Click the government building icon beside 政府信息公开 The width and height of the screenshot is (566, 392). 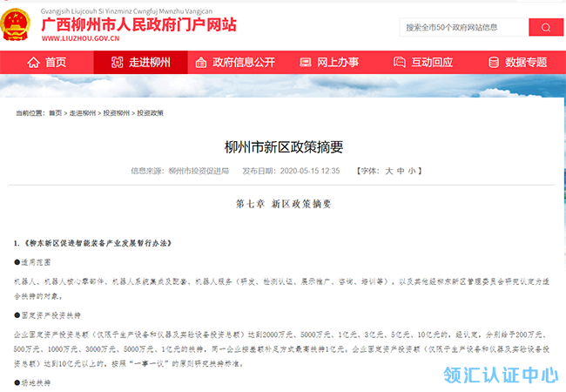point(201,63)
